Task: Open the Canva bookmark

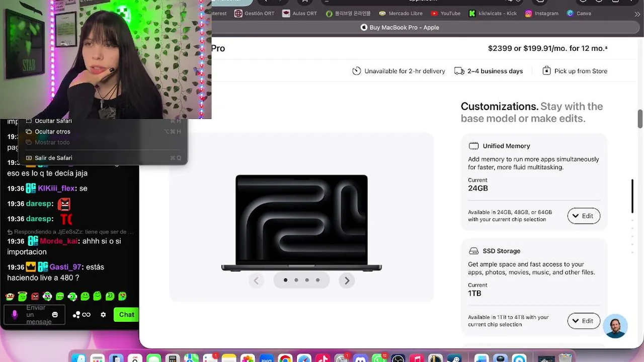Action: (579, 14)
